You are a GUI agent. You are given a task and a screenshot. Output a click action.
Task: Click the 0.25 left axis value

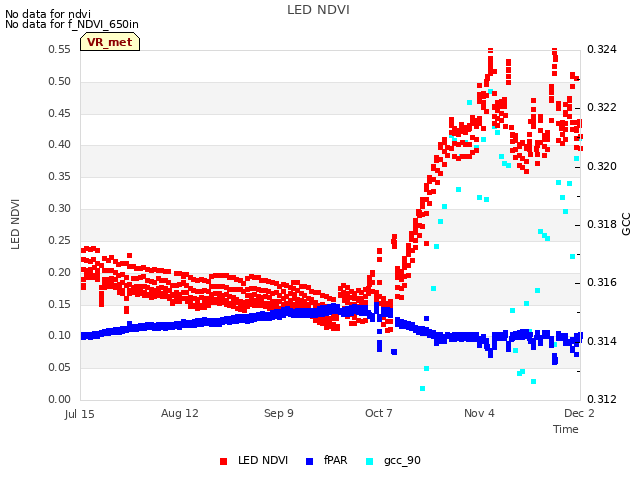coord(60,241)
